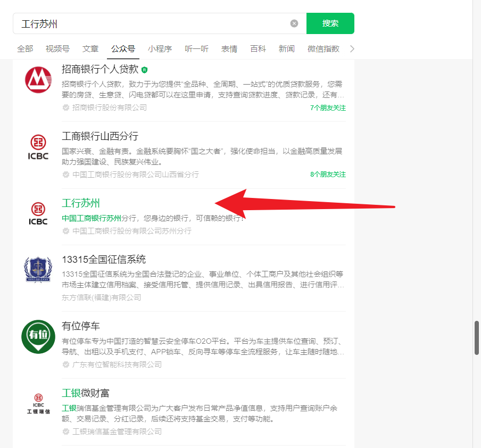The width and height of the screenshot is (481, 448).
Task: Open the 工行苏州 official account
Action: (x=81, y=203)
